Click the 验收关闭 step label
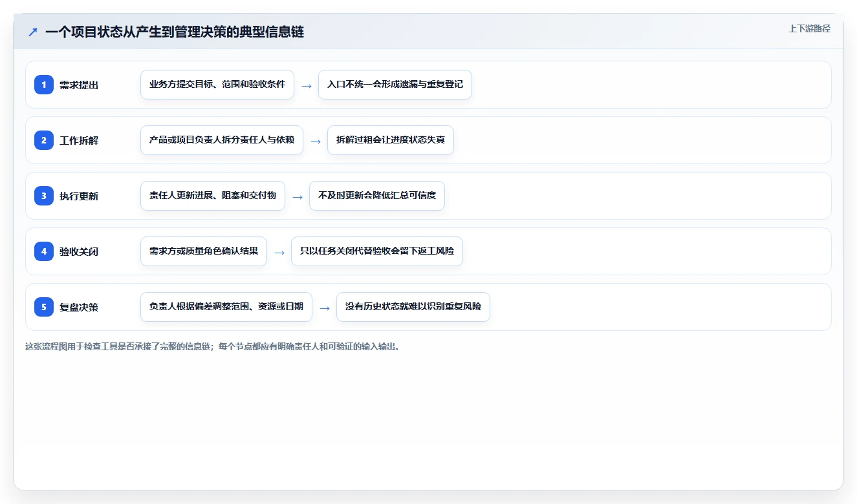This screenshot has height=504, width=857. [79, 251]
